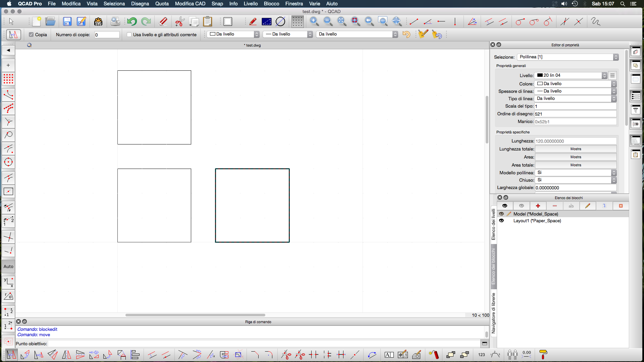
Task: Click the Numero di copie input field
Action: 107,35
